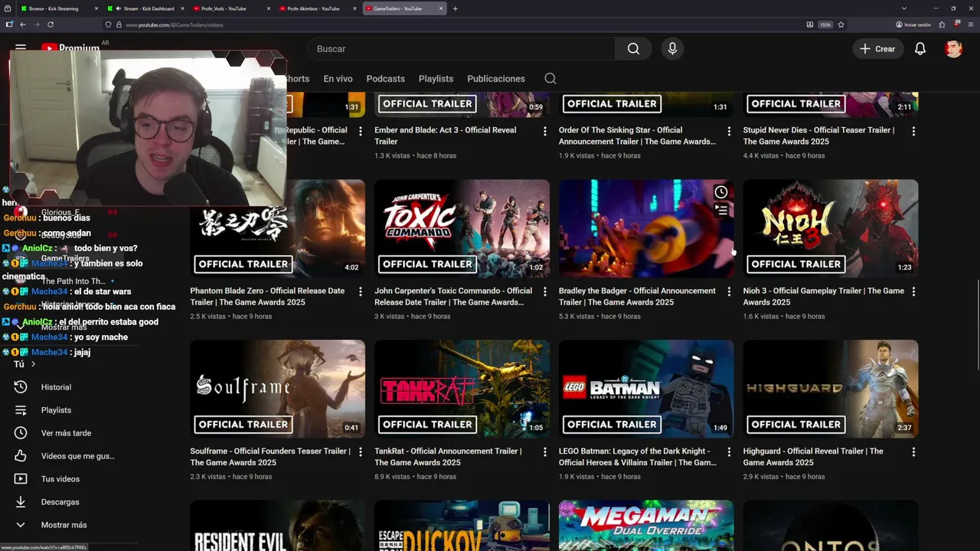Open options menu for LEGO Batman video

pyautogui.click(x=729, y=452)
